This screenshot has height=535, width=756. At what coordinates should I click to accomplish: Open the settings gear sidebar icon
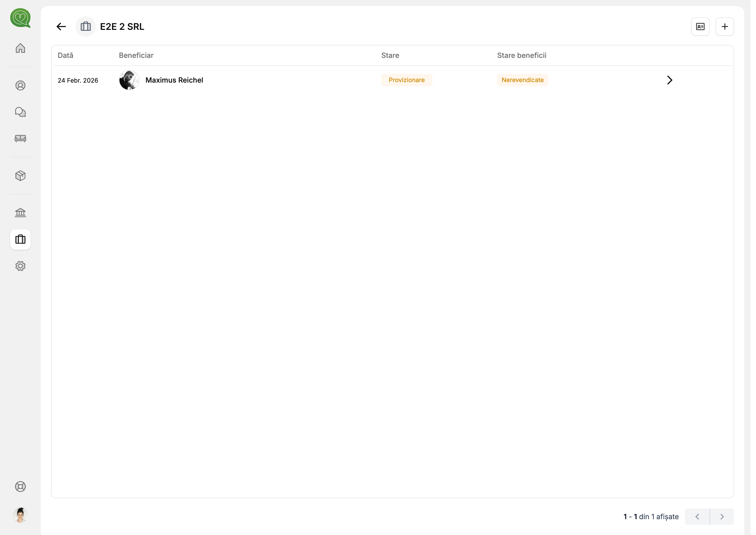pyautogui.click(x=20, y=266)
